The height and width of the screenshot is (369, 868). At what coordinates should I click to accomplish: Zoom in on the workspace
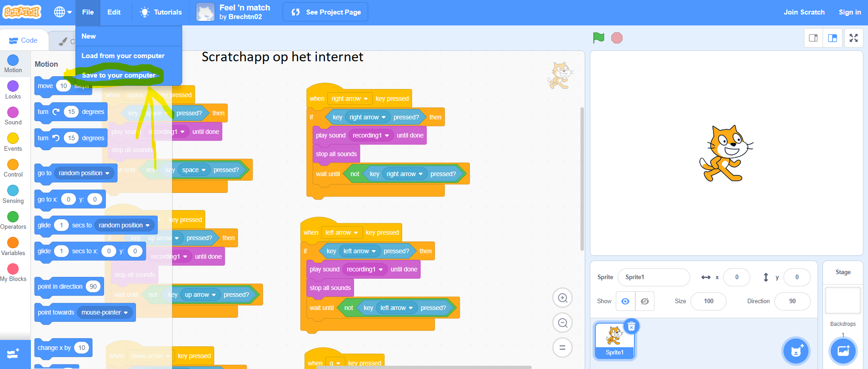pos(563,298)
